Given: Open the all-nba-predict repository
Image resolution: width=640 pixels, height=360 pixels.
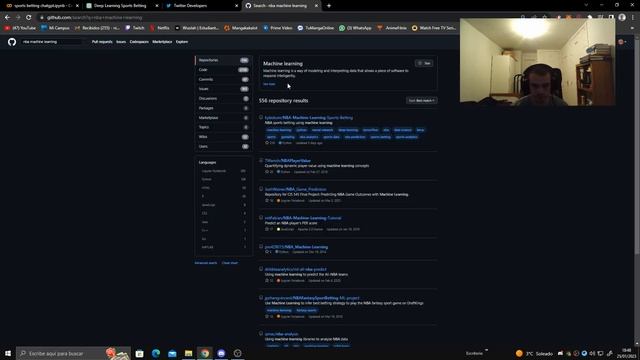Looking at the screenshot, I should [x=296, y=269].
